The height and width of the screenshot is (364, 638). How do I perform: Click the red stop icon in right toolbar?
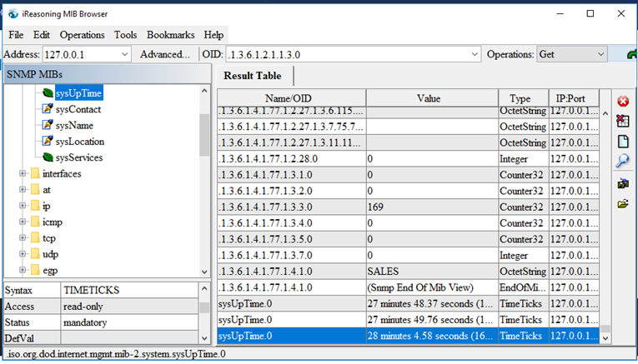click(623, 101)
